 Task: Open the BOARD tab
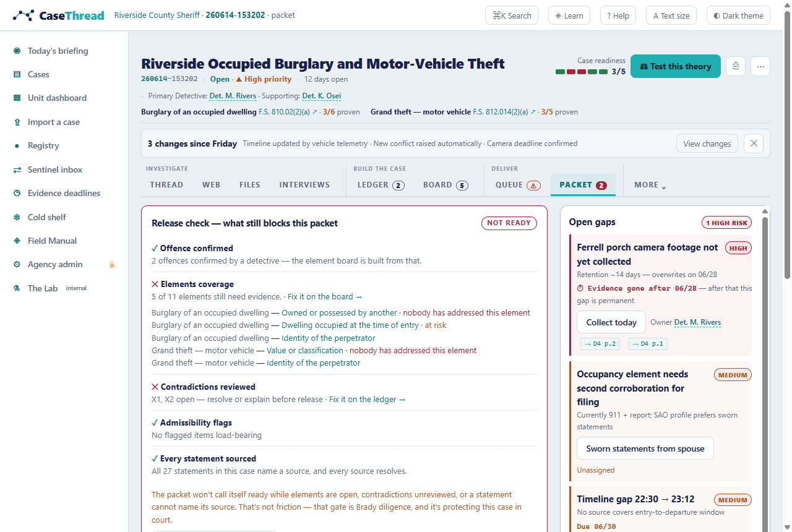pyautogui.click(x=445, y=185)
